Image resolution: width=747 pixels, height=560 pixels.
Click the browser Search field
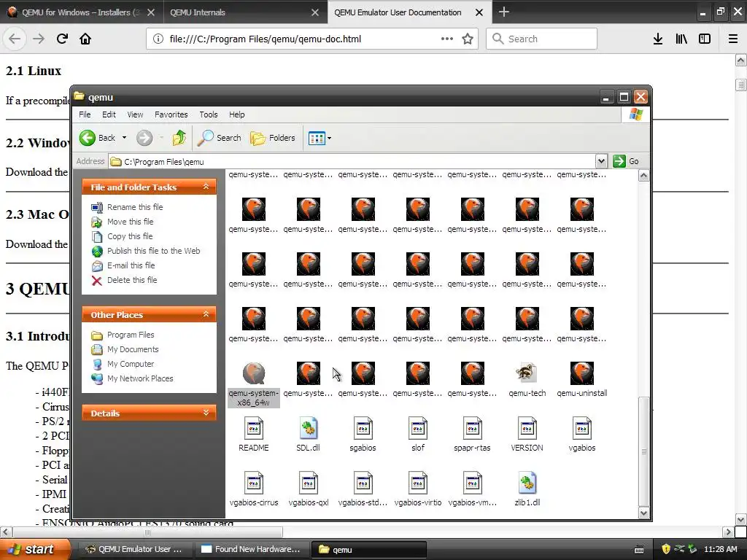point(542,39)
